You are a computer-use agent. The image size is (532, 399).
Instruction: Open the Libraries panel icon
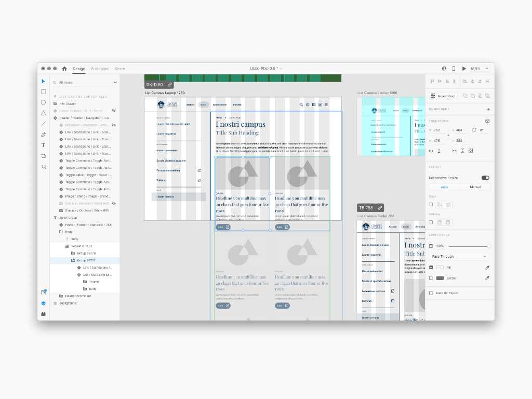coord(44,292)
